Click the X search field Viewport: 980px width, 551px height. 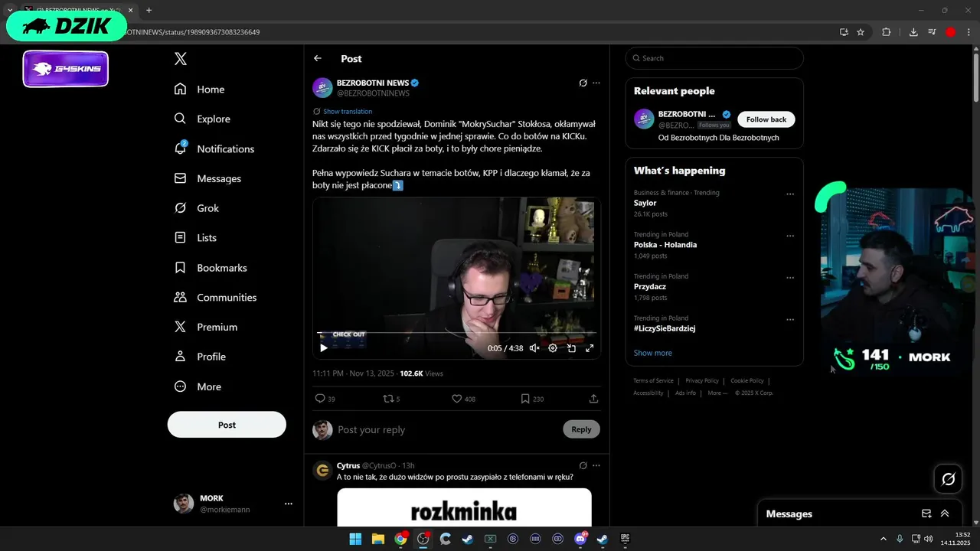click(x=714, y=58)
